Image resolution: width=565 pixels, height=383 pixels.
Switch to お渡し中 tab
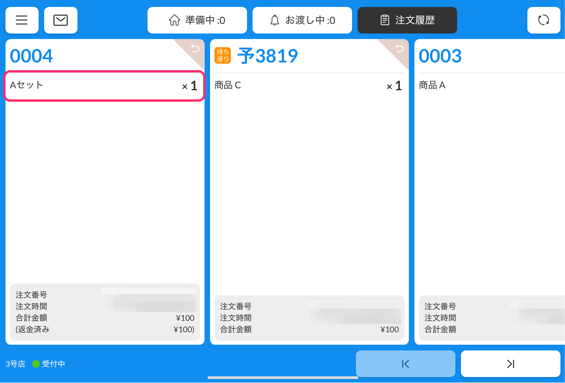click(x=302, y=20)
